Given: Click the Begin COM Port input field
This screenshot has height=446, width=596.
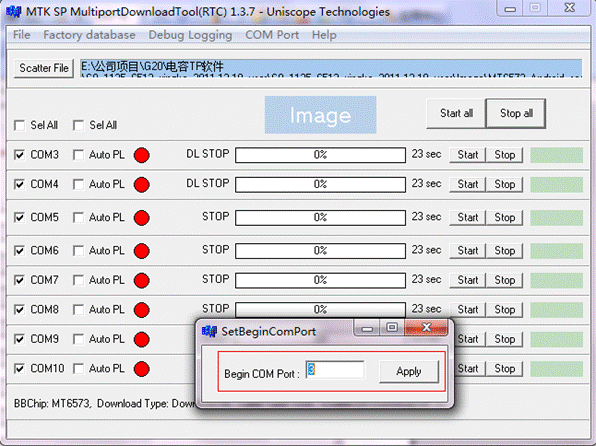Looking at the screenshot, I should pos(335,370).
